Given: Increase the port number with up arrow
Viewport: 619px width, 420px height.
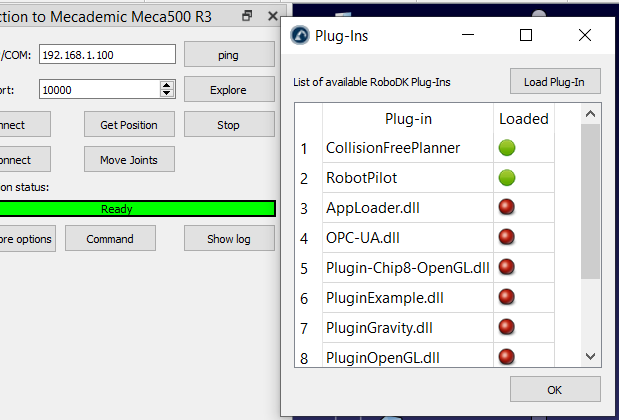Looking at the screenshot, I should [x=167, y=85].
